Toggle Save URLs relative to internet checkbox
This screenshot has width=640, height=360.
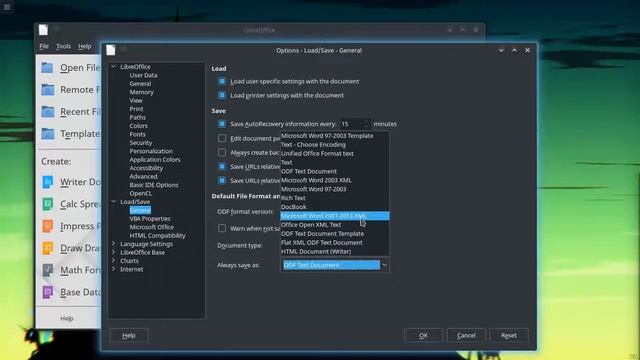(222, 180)
